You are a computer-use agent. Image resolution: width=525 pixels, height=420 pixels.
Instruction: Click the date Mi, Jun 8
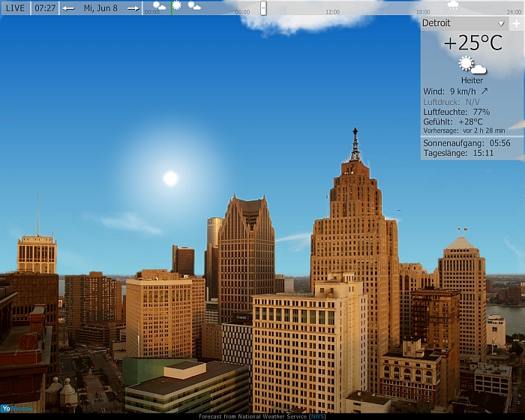100,8
